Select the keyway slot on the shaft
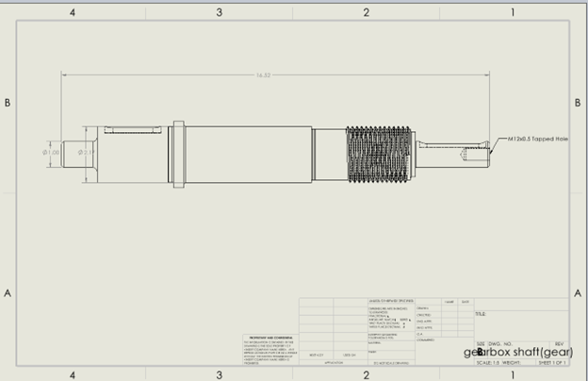The width and height of the screenshot is (588, 381). (133, 130)
